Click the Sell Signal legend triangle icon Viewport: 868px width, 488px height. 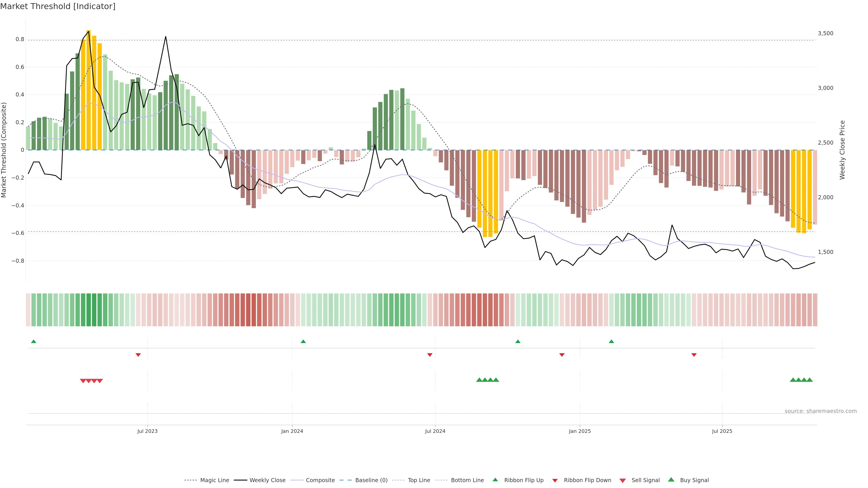pyautogui.click(x=622, y=480)
